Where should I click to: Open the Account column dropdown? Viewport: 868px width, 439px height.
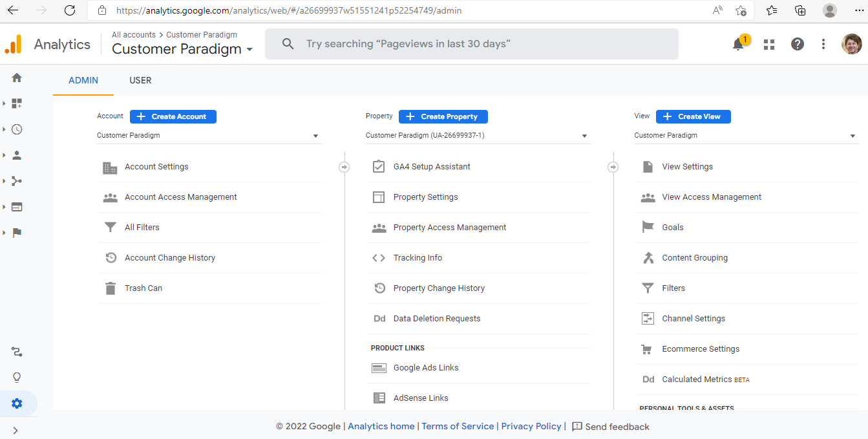click(209, 136)
